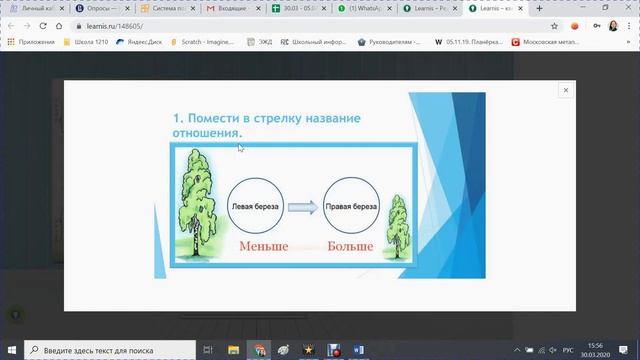
Task: Click the right small birch tree image
Action: 398,227
